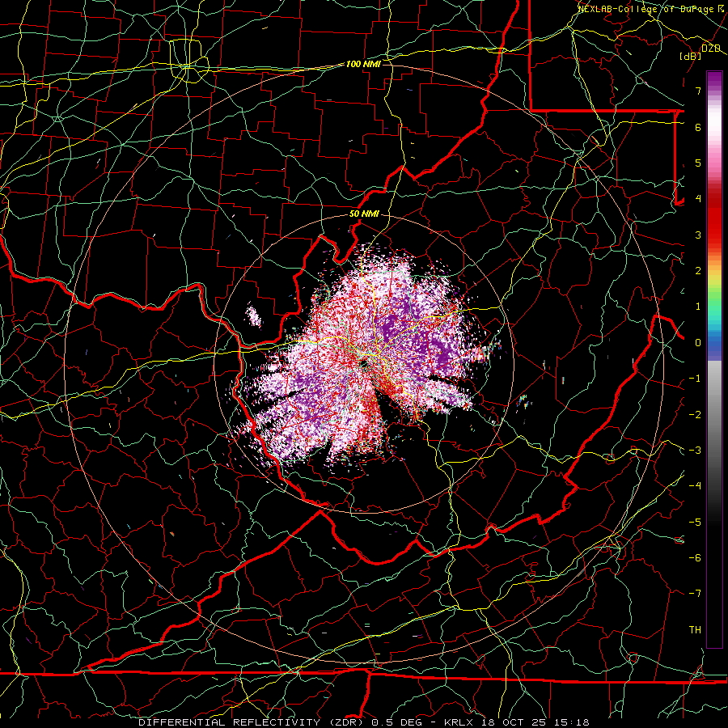Image resolution: width=728 pixels, height=728 pixels.
Task: Click the -7 value on the scale
Action: point(695,594)
